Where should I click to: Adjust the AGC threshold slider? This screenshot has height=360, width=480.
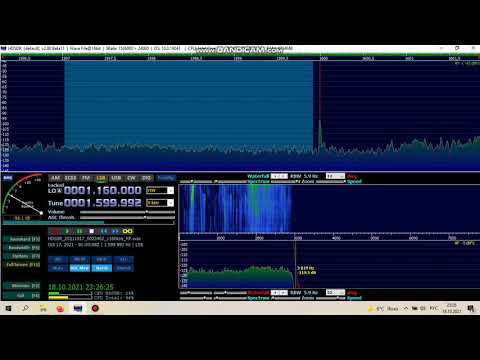click(127, 217)
